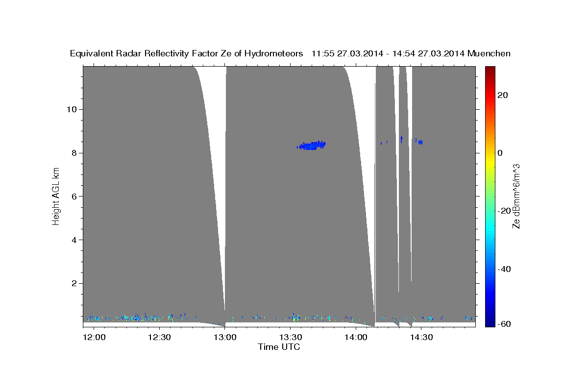Click the 13:30 time tick label
The image size is (588, 392).
[290, 337]
